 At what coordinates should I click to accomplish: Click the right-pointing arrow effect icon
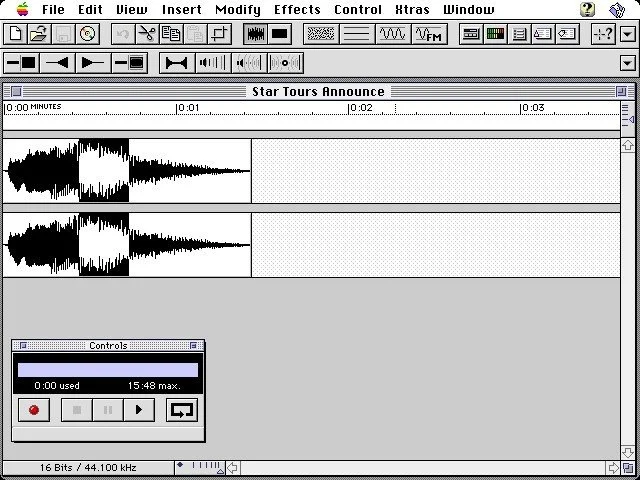(x=93, y=63)
